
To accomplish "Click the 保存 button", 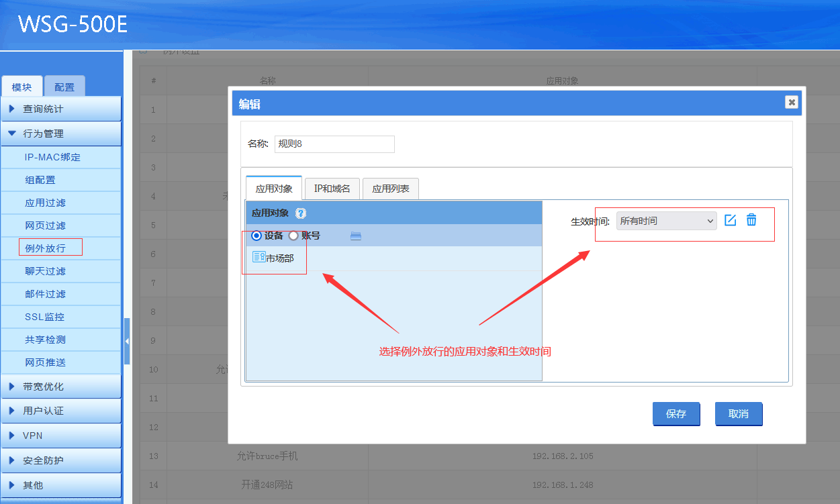I will [676, 414].
